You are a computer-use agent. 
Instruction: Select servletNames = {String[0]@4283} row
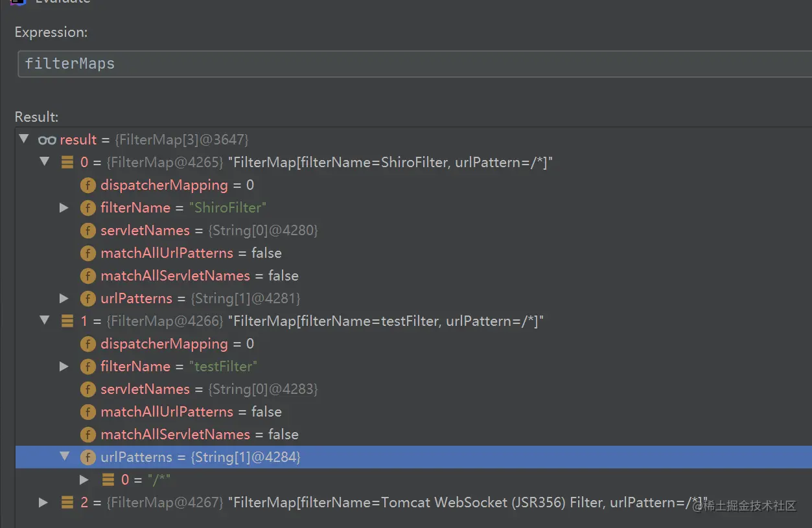[413, 389]
